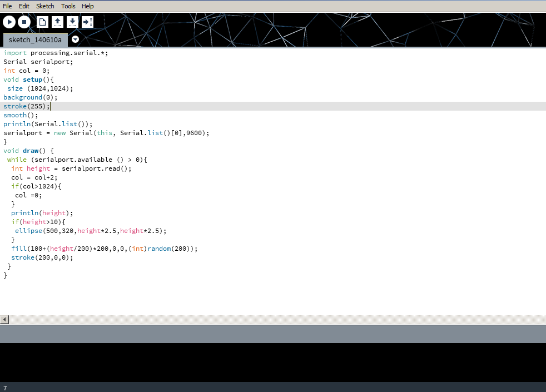Stop the running sketch

(24, 22)
